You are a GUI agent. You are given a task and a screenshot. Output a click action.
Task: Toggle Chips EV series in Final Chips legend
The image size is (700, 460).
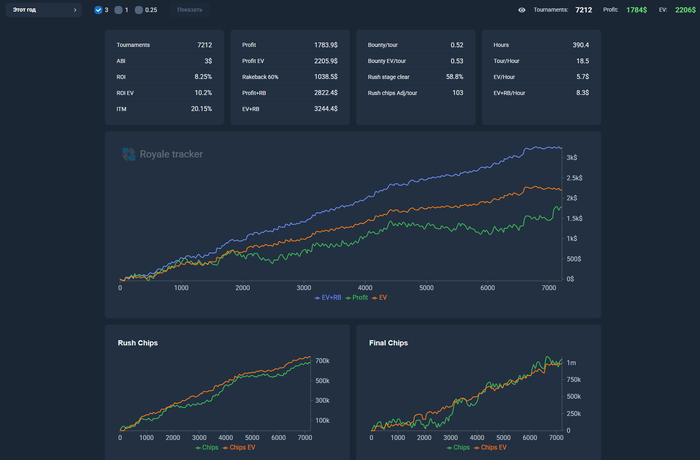pos(490,447)
